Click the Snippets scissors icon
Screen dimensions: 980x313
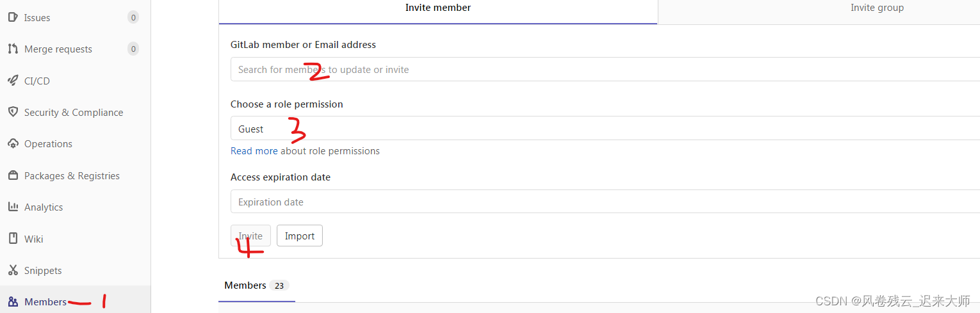[13, 270]
